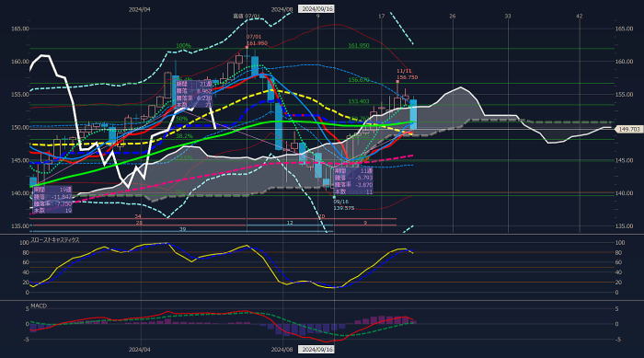Click 135.00 on the right price axis

coord(624,226)
